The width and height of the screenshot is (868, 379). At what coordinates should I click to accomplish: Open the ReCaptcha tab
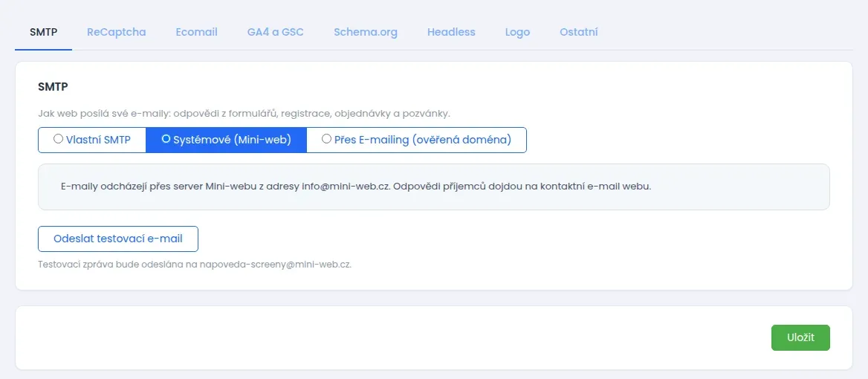(x=116, y=32)
